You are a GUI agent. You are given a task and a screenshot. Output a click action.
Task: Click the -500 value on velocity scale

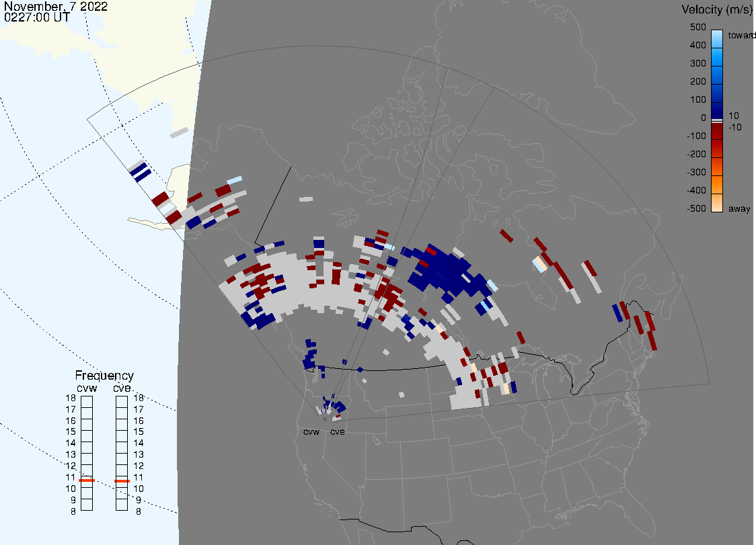tap(696, 208)
